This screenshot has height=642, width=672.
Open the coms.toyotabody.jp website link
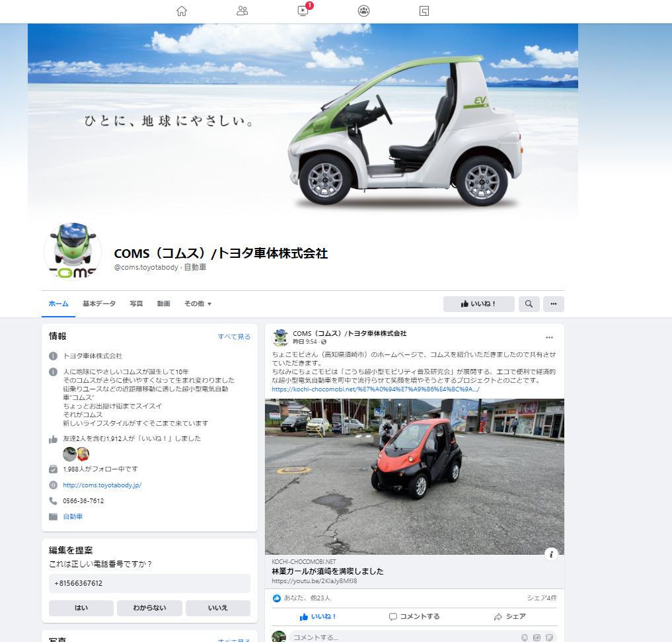pos(102,485)
